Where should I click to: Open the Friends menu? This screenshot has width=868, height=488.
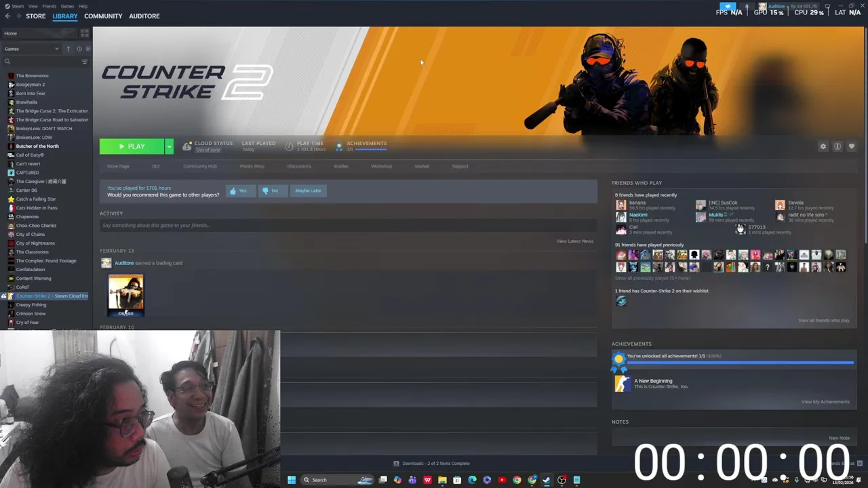tap(50, 6)
